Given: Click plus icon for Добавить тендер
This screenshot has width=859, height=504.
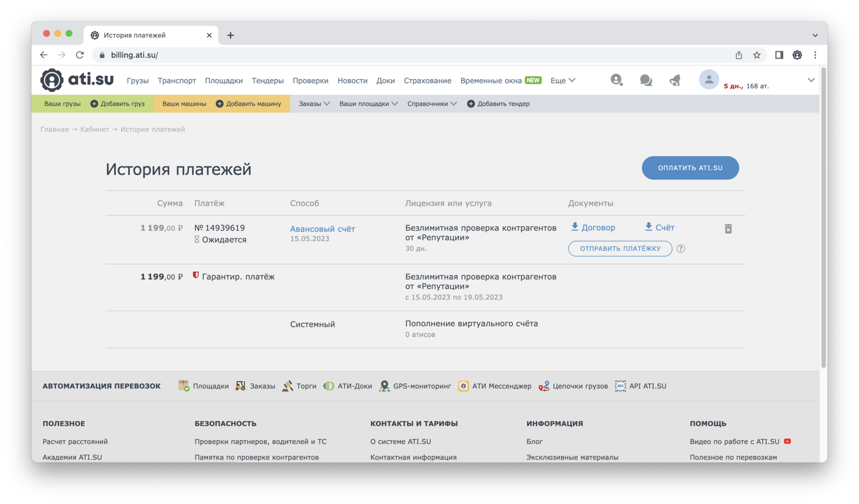Looking at the screenshot, I should 471,104.
